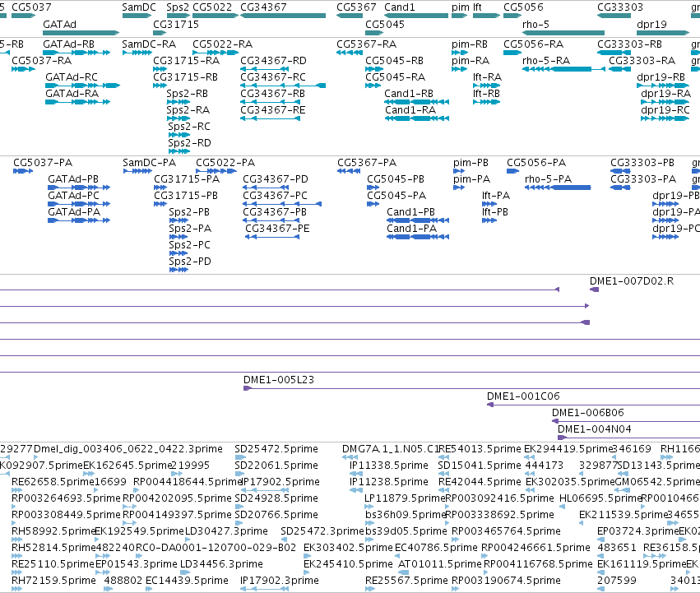Select protein pim-PA
The width and height of the screenshot is (700, 593).
pos(471,179)
